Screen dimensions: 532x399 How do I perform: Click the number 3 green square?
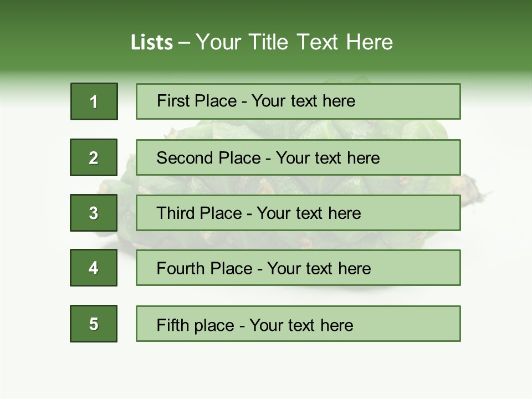(x=94, y=213)
